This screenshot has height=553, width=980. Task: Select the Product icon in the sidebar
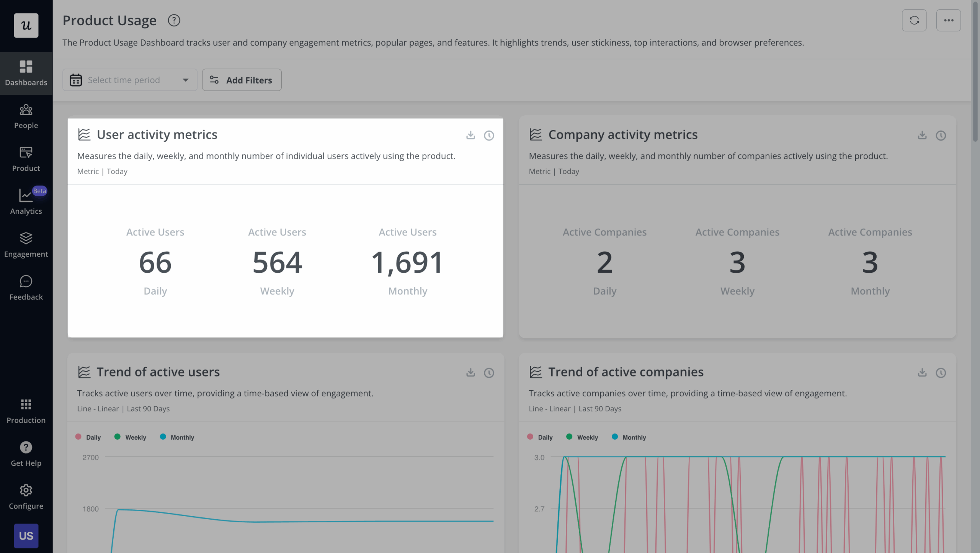point(26,158)
